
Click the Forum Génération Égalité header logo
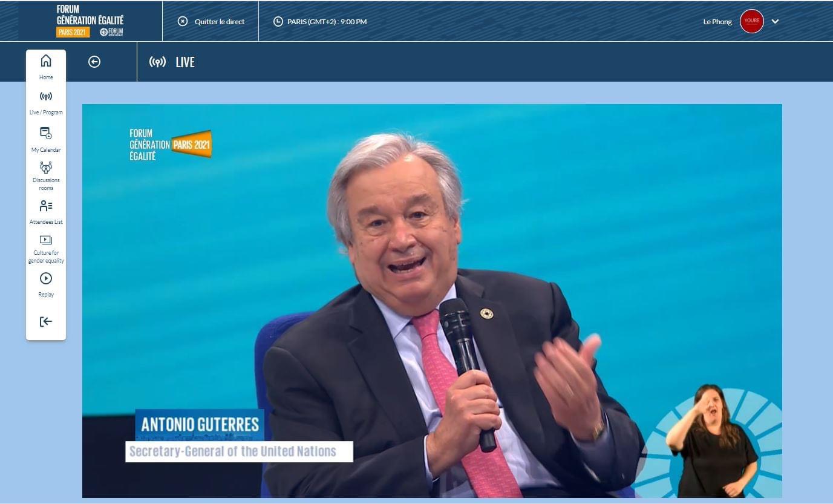click(90, 21)
